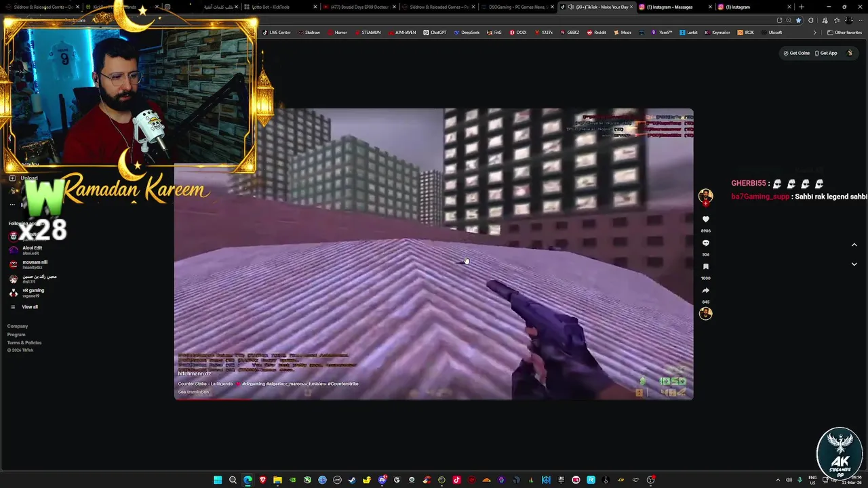Viewport: 868px width, 488px height.
Task: Open Discord from the taskbar
Action: pyautogui.click(x=382, y=480)
